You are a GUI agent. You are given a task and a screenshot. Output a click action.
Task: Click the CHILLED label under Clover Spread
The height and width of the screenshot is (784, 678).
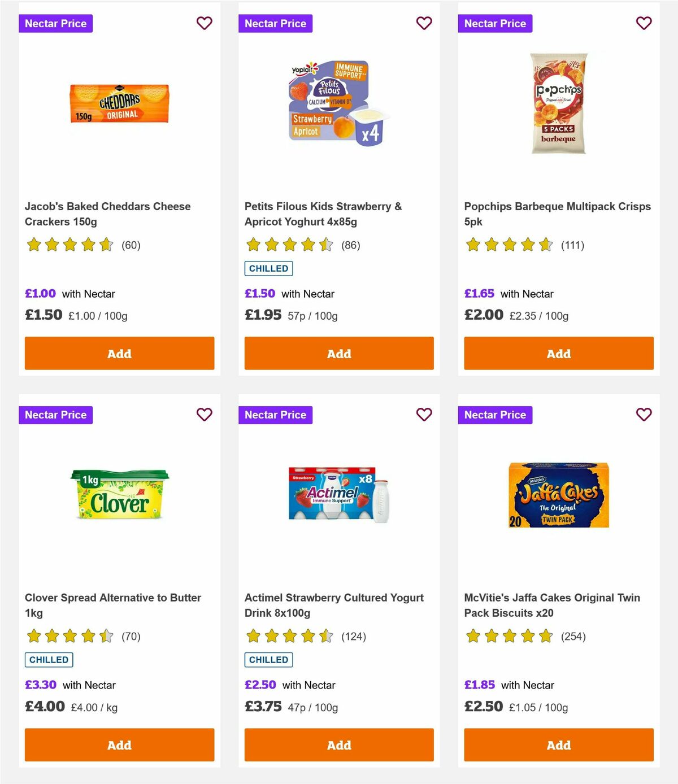49,659
